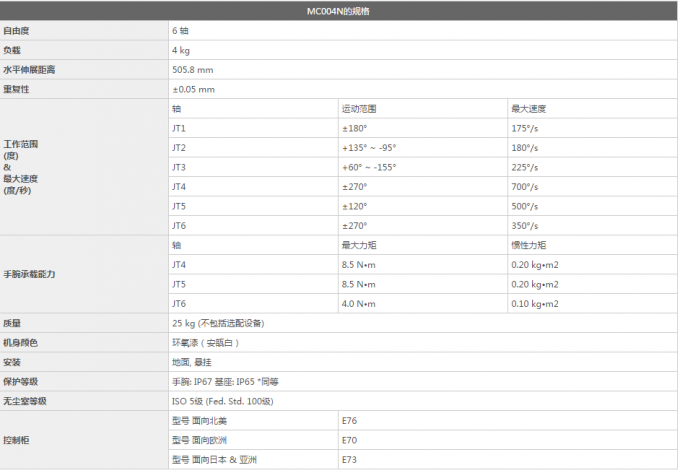Select the 惯性力矩 column header
This screenshot has width=680, height=473.
point(528,245)
